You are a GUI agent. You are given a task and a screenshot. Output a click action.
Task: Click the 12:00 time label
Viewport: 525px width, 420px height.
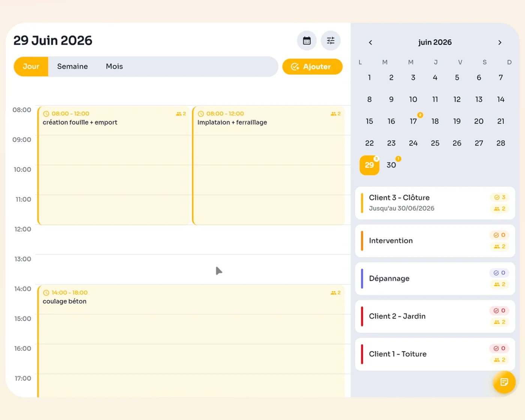tap(22, 229)
